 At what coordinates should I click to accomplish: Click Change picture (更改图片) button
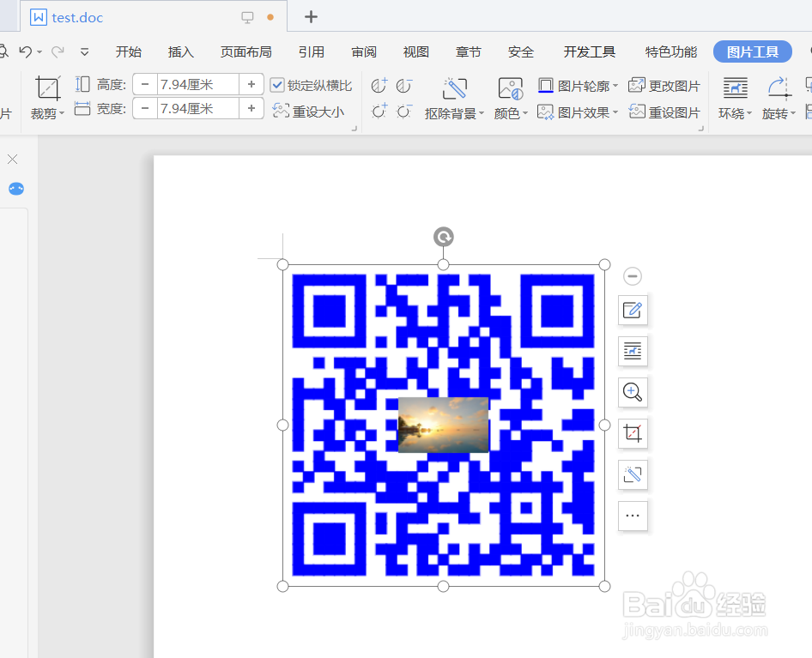[664, 86]
